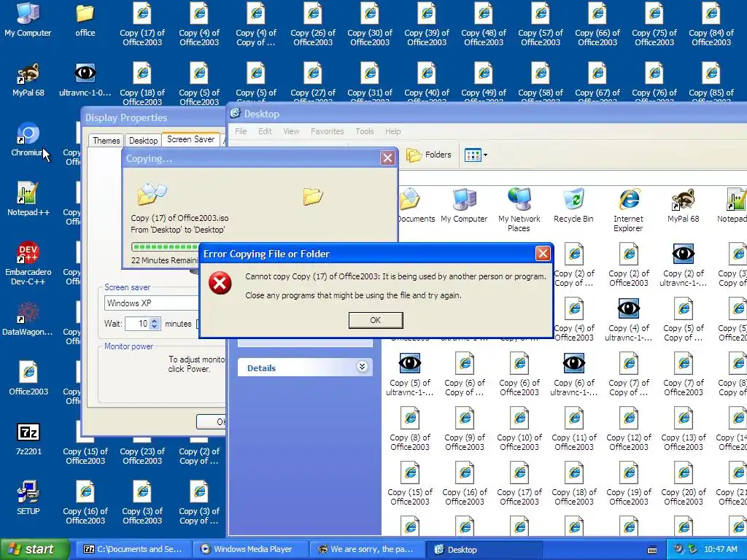Select MyPal 68 in Desktop explorer window
The width and height of the screenshot is (747, 560).
tap(683, 206)
